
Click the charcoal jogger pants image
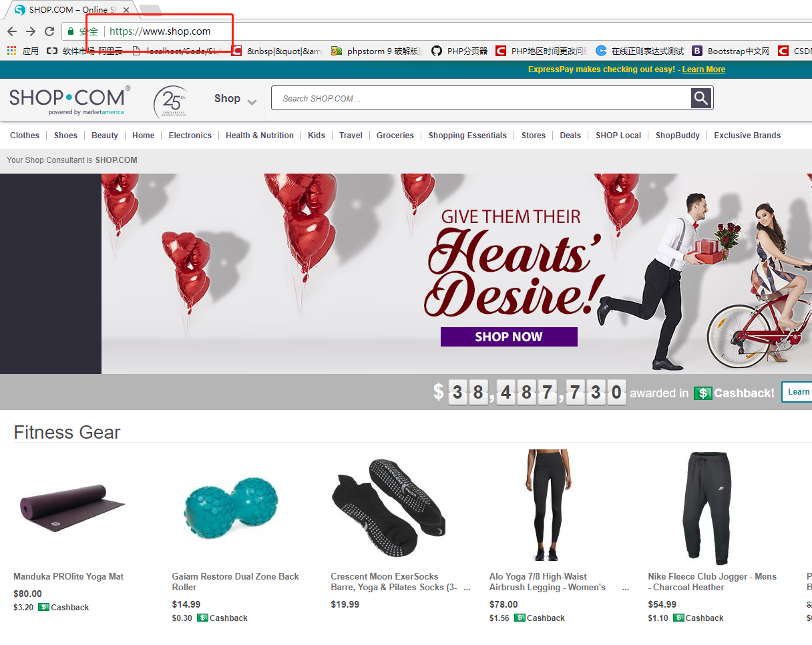click(x=706, y=508)
